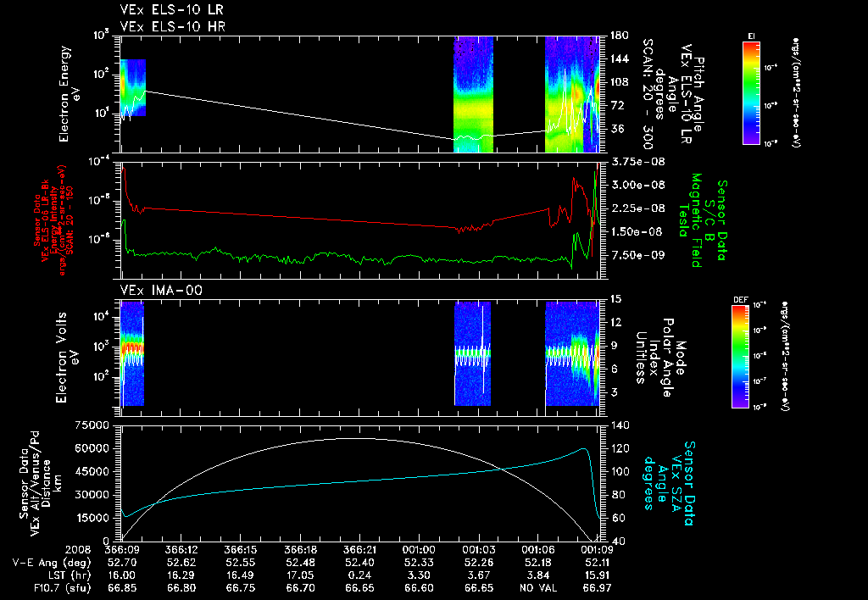This screenshot has width=868, height=600.
Task: Click the altitude tick label '45000'
Action: [x=92, y=472]
